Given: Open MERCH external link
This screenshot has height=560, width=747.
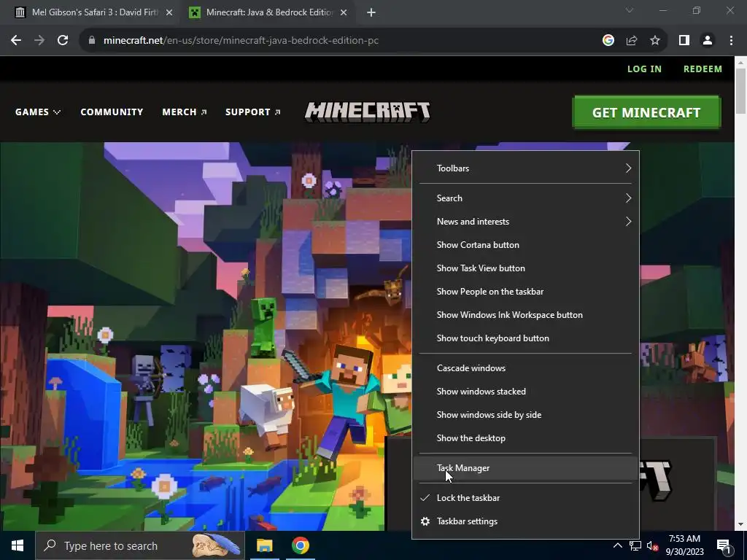Looking at the screenshot, I should [185, 112].
